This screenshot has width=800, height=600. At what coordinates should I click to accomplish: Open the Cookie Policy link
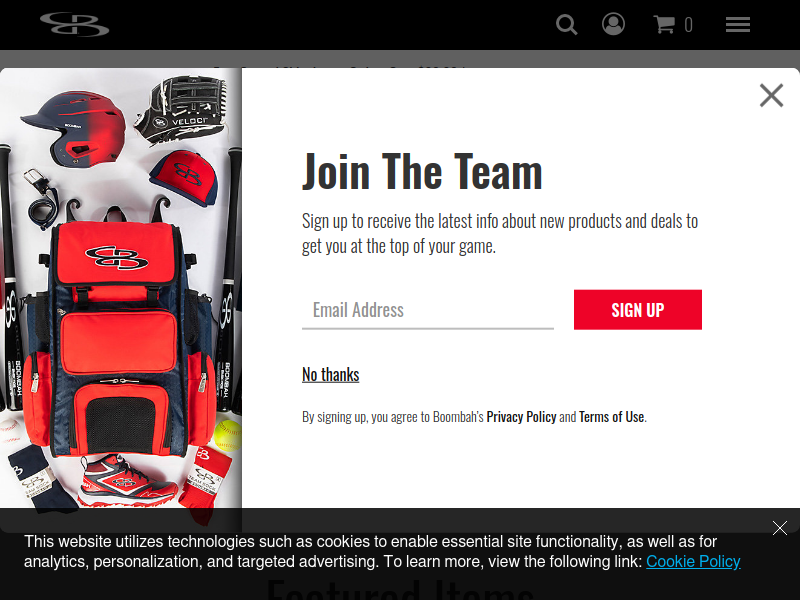pos(693,561)
